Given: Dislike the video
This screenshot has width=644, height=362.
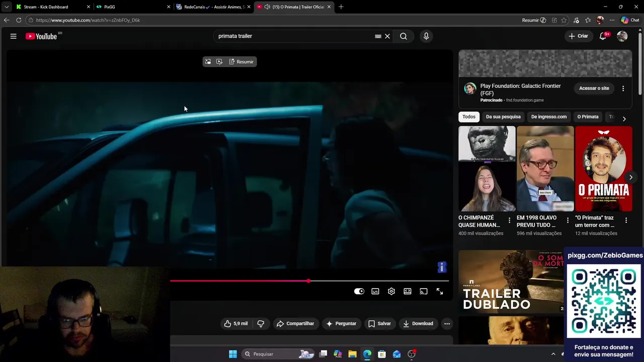Looking at the screenshot, I should click(x=261, y=324).
